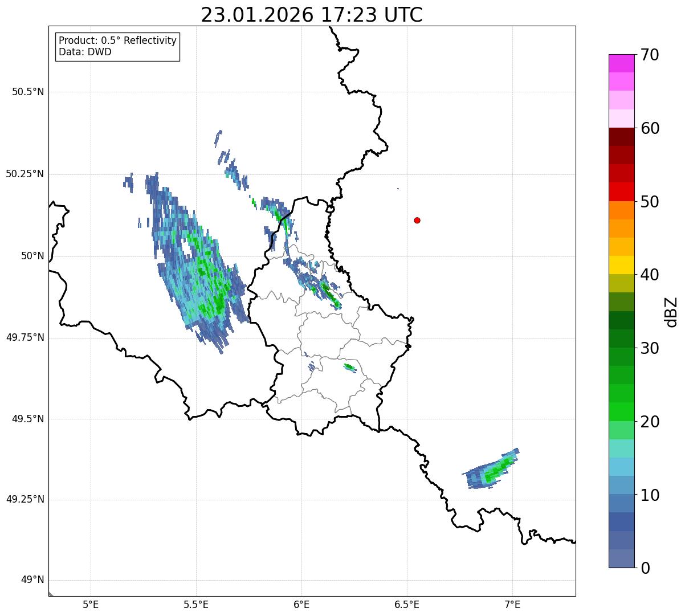Click the dBZ colorbar axis label
The height and width of the screenshot is (616, 685).
click(x=671, y=311)
